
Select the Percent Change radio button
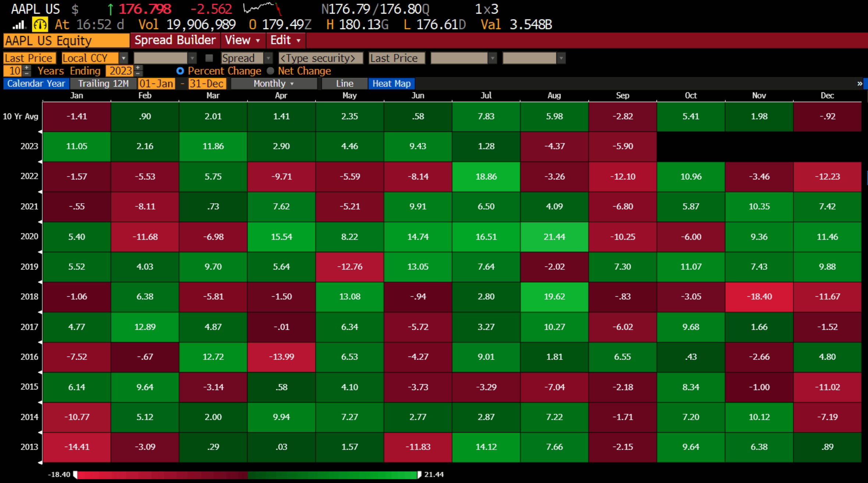coord(180,71)
